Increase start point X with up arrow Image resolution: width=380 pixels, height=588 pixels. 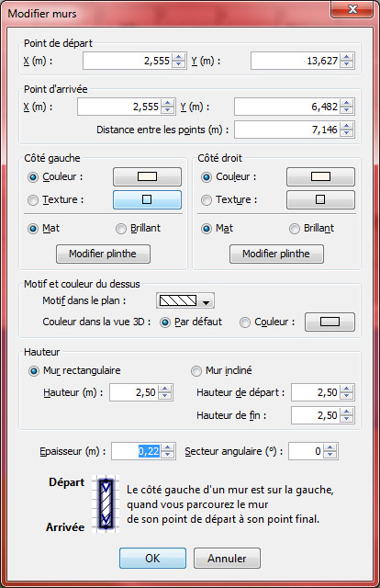179,57
